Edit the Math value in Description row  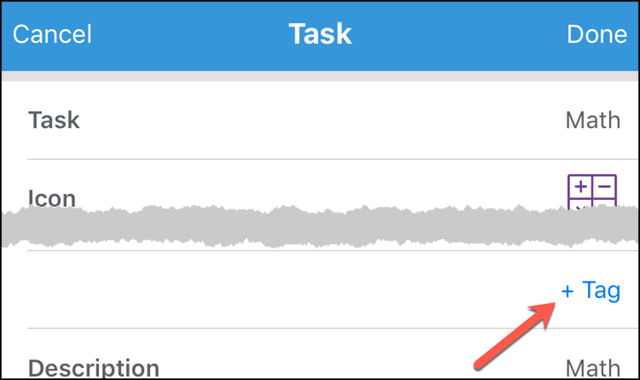click(x=593, y=367)
